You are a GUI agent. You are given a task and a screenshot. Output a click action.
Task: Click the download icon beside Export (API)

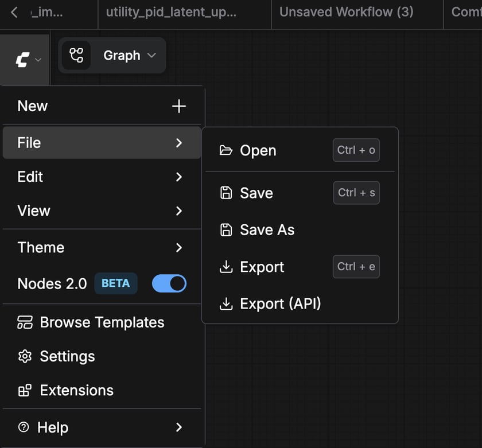226,303
